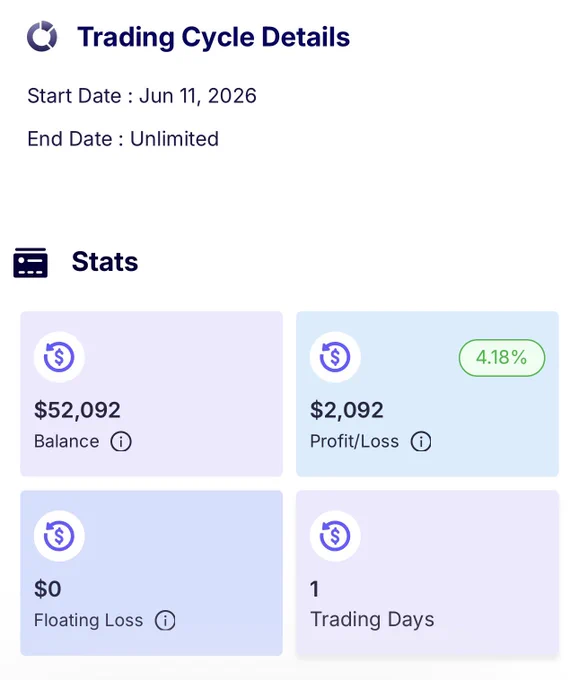Click the Trading Days count of 1
Viewport: 579px width, 680px height.
315,589
